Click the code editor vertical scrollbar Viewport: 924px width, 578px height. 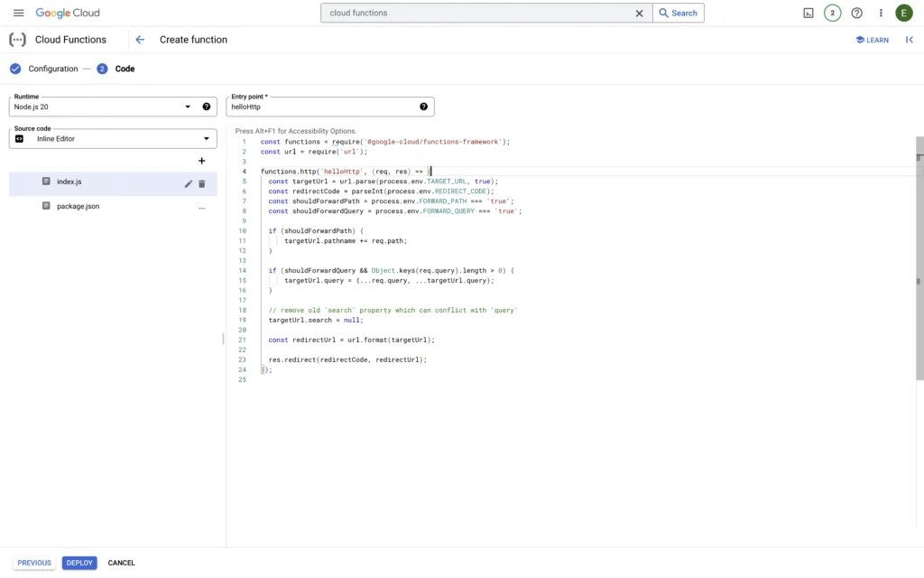pos(919,258)
